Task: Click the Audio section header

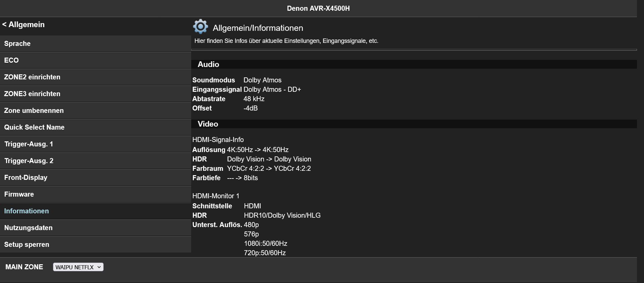Action: (x=208, y=64)
